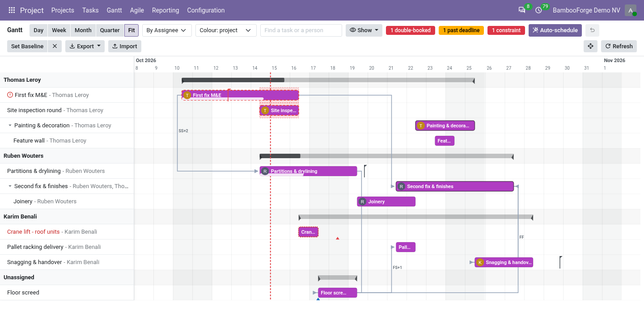
Task: Open the Projects menu
Action: click(x=63, y=10)
